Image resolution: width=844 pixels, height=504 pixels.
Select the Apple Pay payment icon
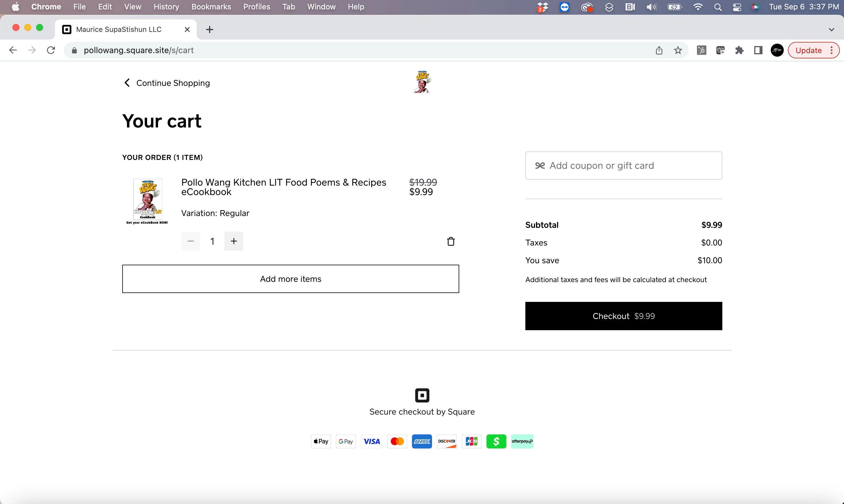click(x=321, y=441)
